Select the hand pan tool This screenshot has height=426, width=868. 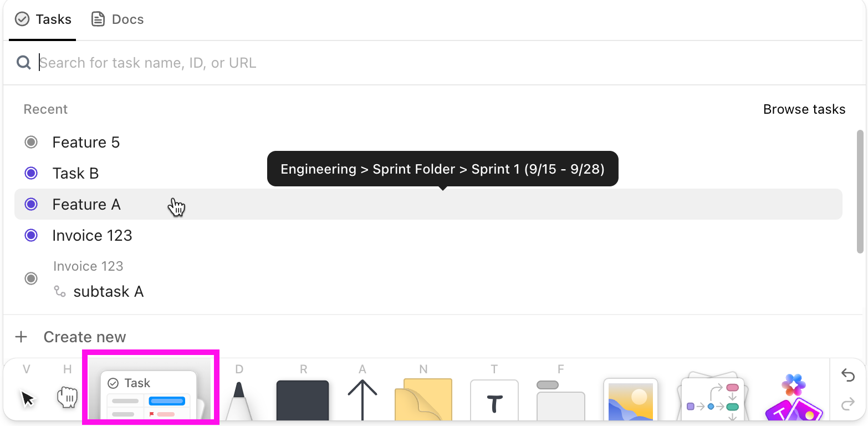[67, 396]
